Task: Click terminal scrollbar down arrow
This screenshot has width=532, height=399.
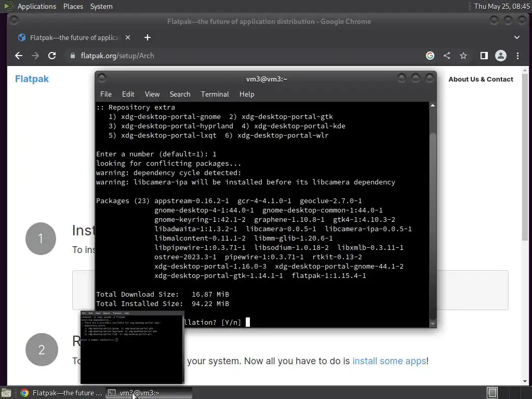Action: 433,324
